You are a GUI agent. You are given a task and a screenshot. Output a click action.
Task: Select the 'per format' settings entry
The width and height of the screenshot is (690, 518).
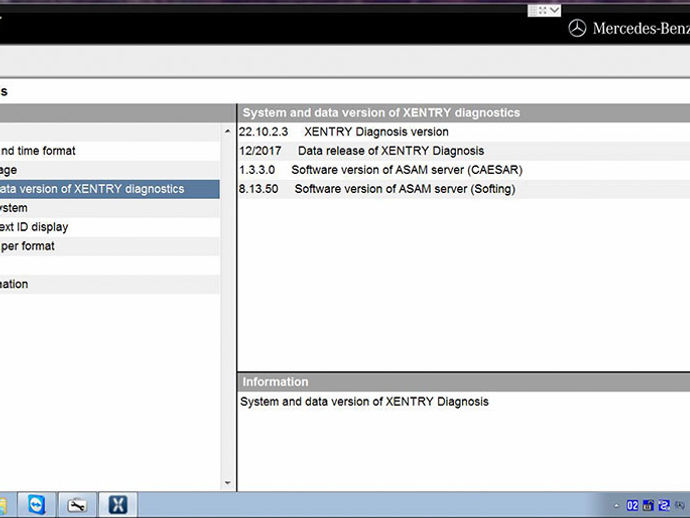tap(110, 246)
